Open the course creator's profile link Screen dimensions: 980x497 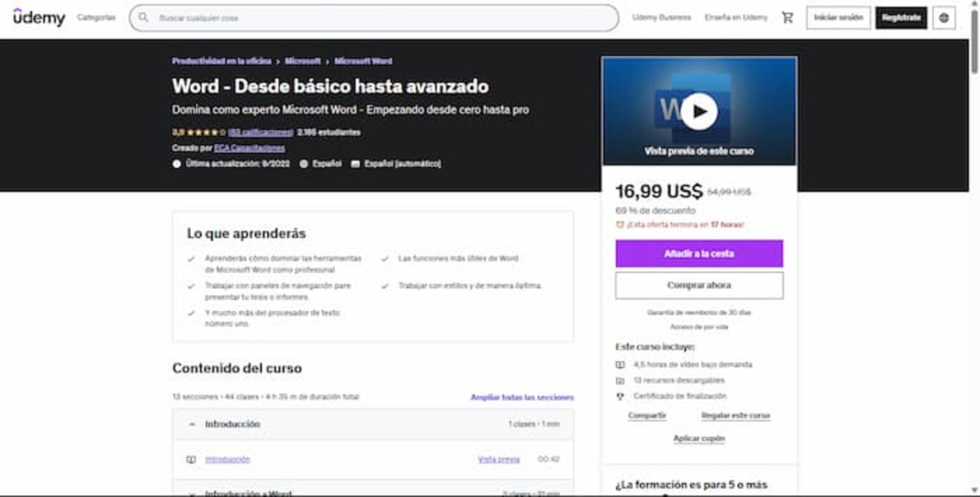249,148
